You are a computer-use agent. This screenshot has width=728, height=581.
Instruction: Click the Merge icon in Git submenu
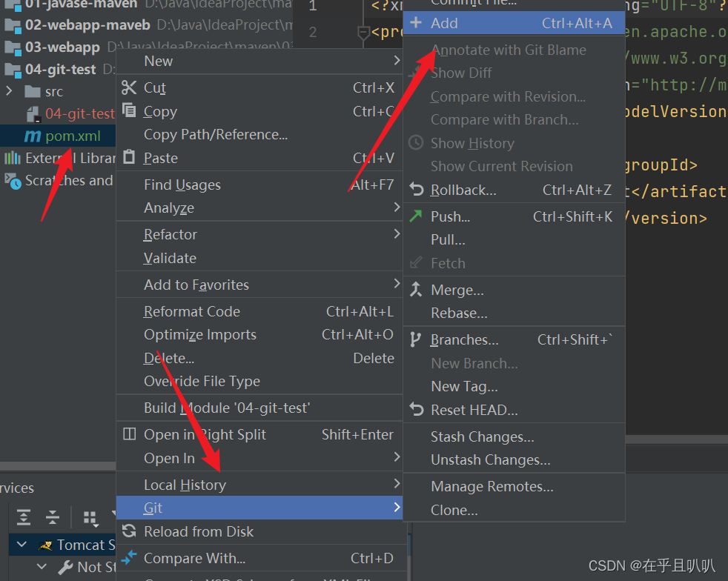416,289
